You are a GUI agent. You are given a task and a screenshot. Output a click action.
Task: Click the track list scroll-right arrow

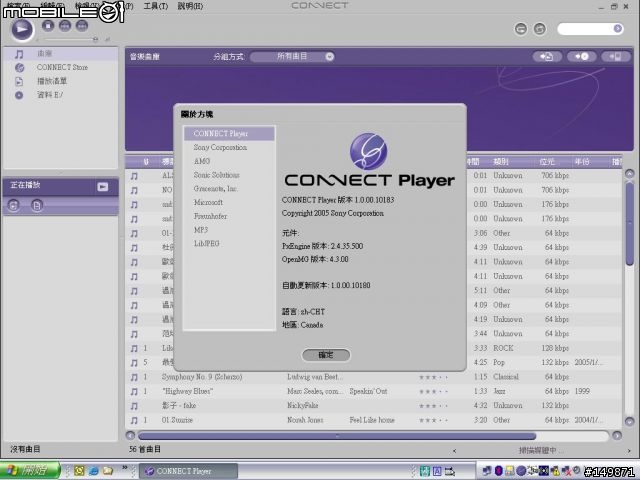(617, 436)
